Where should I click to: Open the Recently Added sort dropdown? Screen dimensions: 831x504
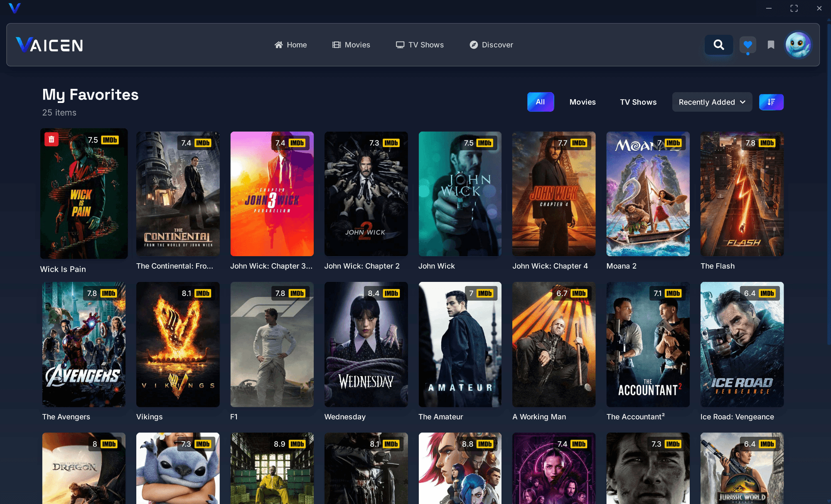(x=712, y=102)
